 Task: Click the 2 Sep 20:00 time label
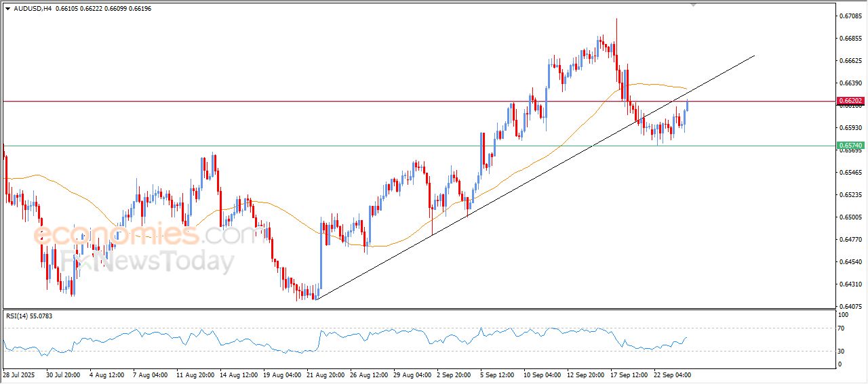[455, 375]
